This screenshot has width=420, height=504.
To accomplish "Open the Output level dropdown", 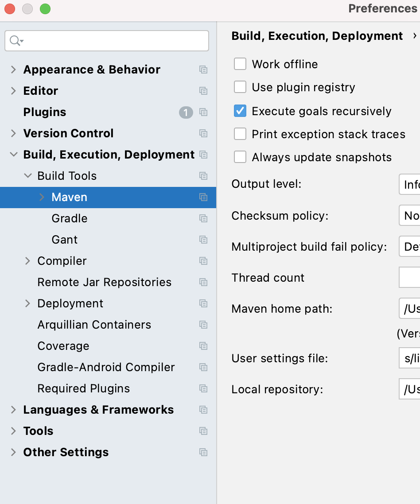I will pos(410,184).
